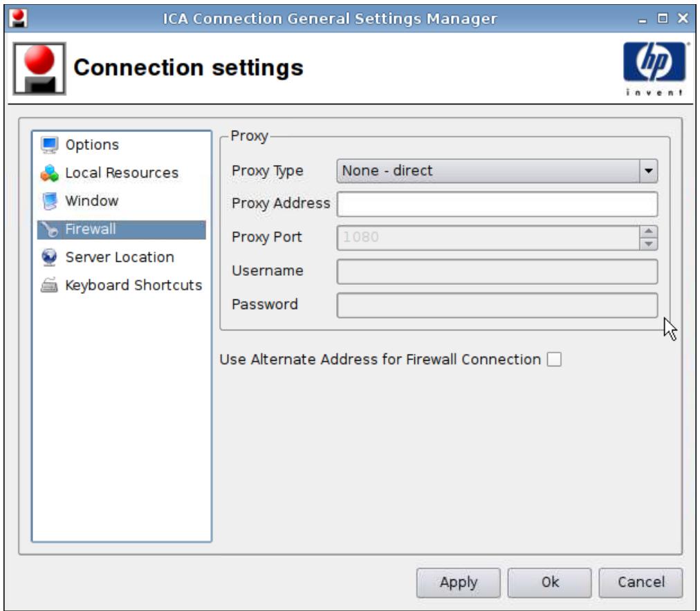Click the Proxy group box title
The width and height of the screenshot is (700, 611).
(x=249, y=135)
